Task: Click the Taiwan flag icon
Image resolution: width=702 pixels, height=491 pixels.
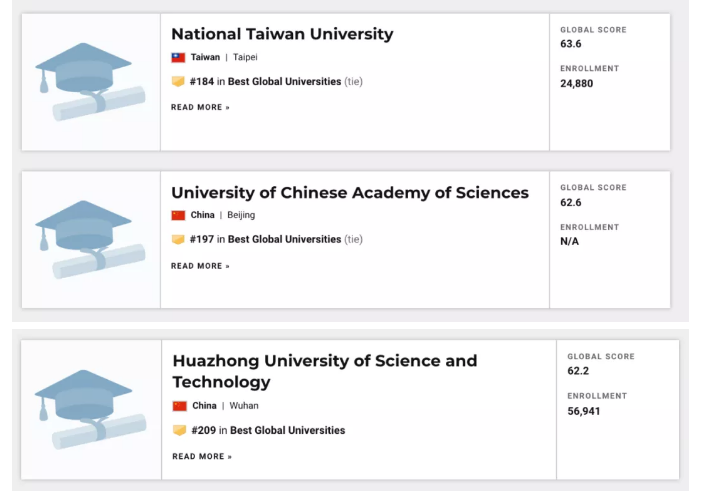Action: click(x=178, y=58)
